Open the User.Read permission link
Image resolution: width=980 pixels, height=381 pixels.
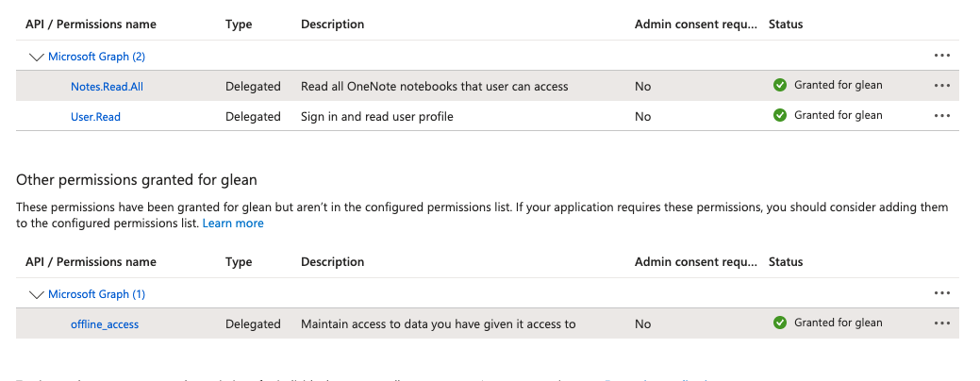click(x=95, y=117)
